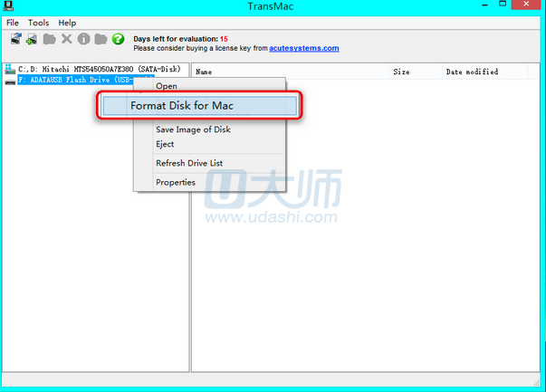Choose Format Disk for Mac
Viewport: 546px width, 392px height.
pyautogui.click(x=181, y=106)
